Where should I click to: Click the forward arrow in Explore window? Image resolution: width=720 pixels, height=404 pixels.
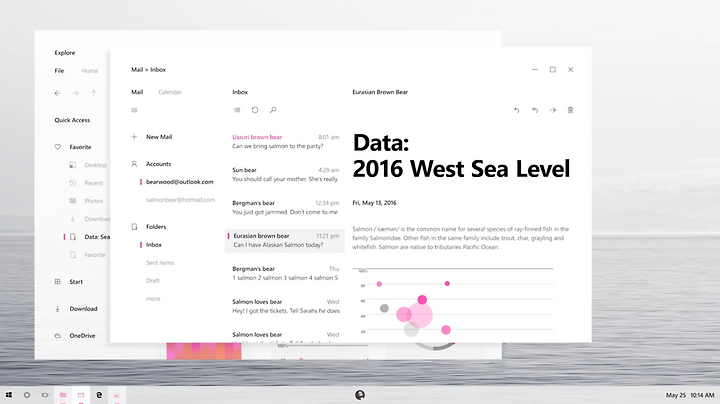[75, 93]
